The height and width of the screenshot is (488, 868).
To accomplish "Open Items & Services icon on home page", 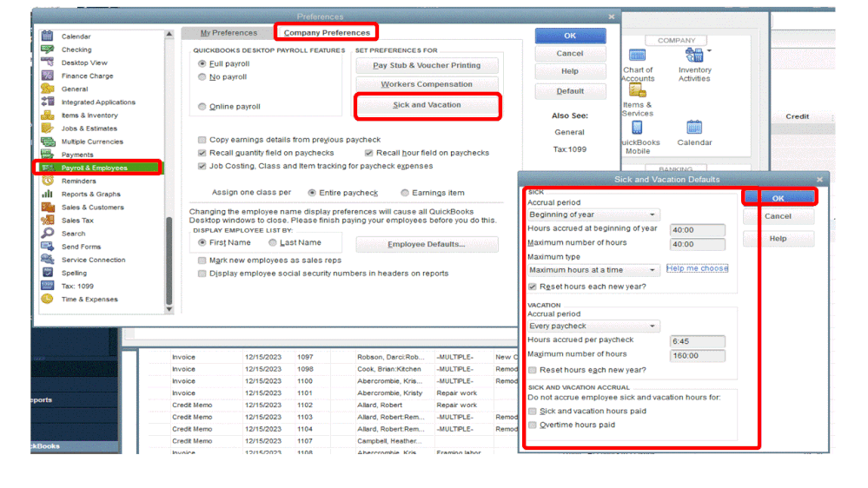I will 637,90.
